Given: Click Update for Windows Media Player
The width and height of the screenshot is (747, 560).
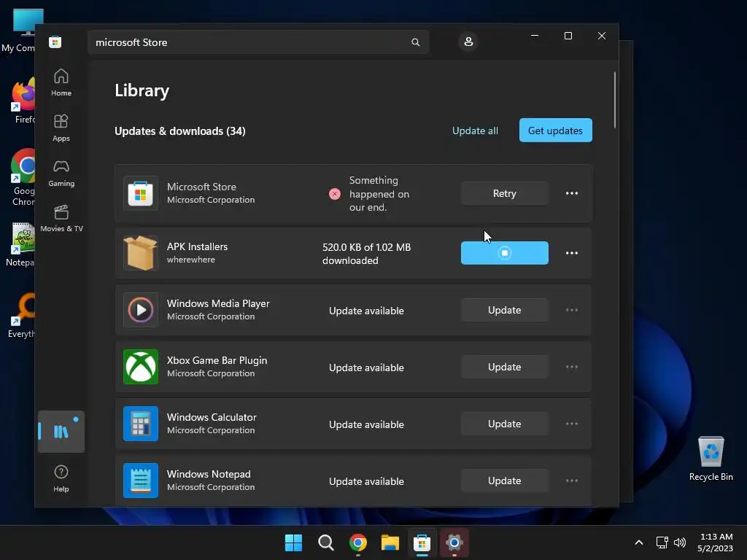Looking at the screenshot, I should pyautogui.click(x=505, y=310).
